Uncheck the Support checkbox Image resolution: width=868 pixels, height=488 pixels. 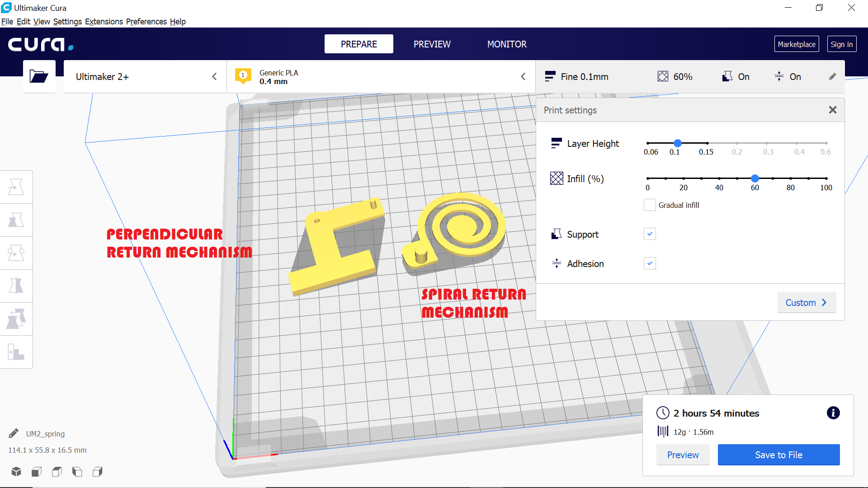(650, 234)
